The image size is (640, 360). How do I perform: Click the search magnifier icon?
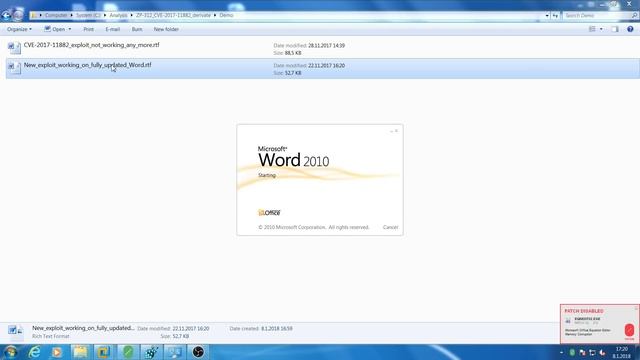coord(634,15)
